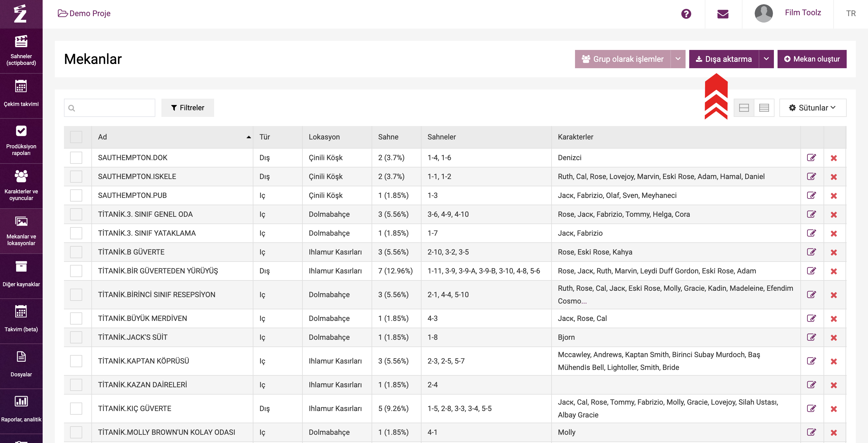
Task: Open Sahneler (sctipboard) in sidebar
Action: (x=21, y=51)
